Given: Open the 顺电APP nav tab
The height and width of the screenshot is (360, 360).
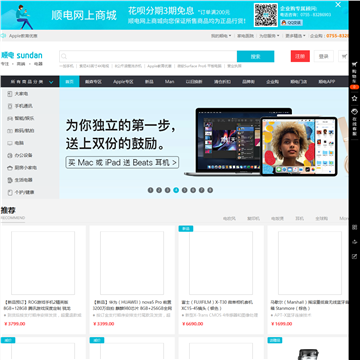Looking at the screenshot, I should click(327, 82).
